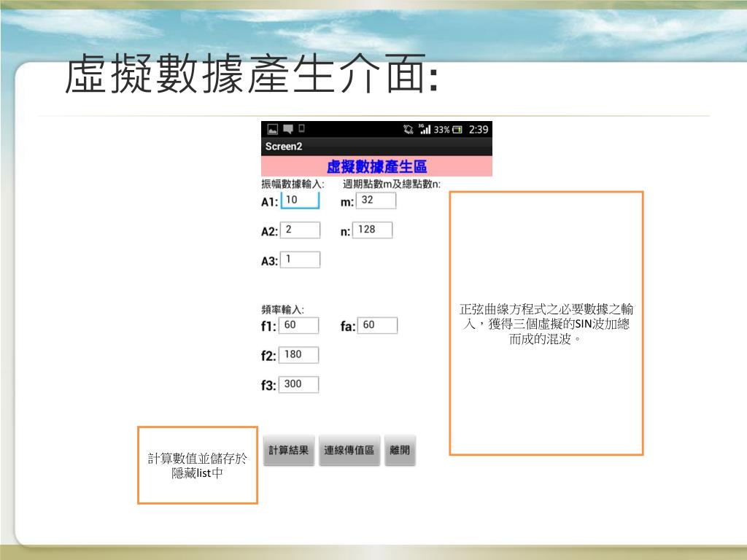Click the text 計算數值並儲存於隱藏list中
The image size is (747, 560).
pos(197,466)
